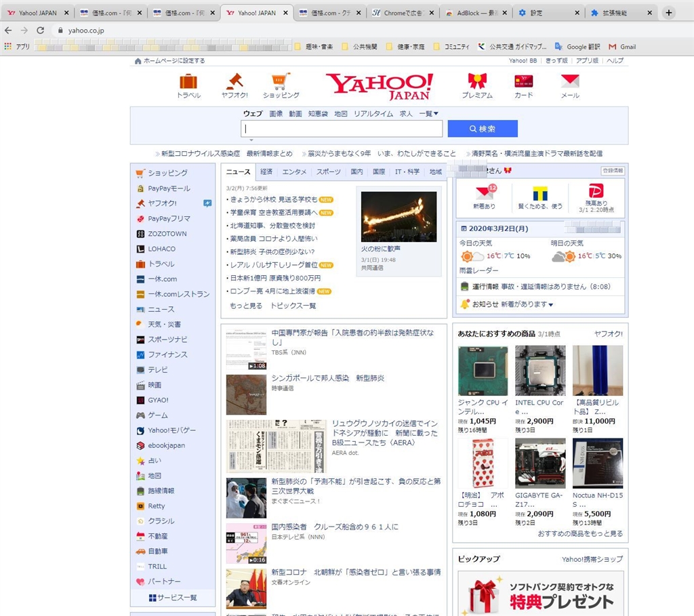This screenshot has width=694, height=616.
Task: Open the INTEL CPU Core product thumbnail
Action: tap(540, 371)
